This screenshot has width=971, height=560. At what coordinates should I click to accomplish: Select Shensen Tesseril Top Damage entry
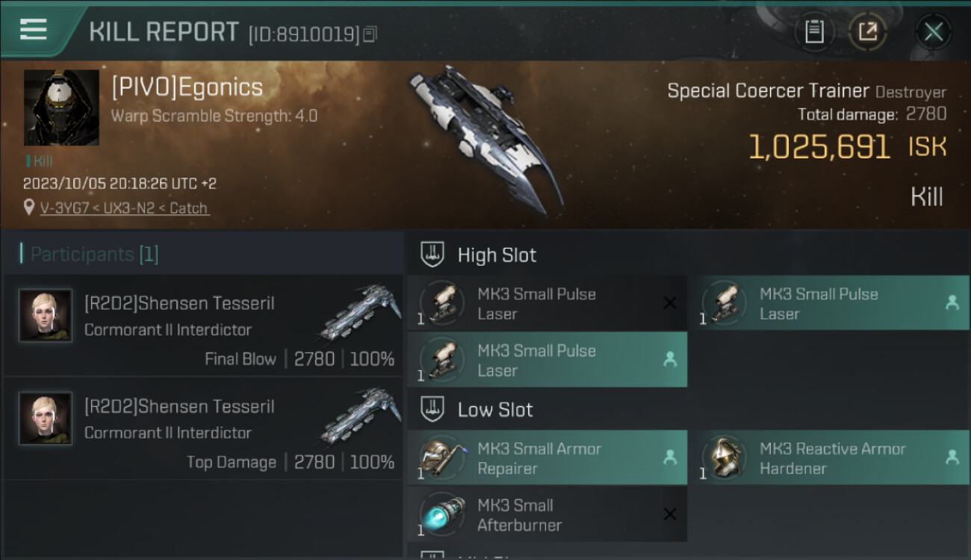click(x=203, y=429)
